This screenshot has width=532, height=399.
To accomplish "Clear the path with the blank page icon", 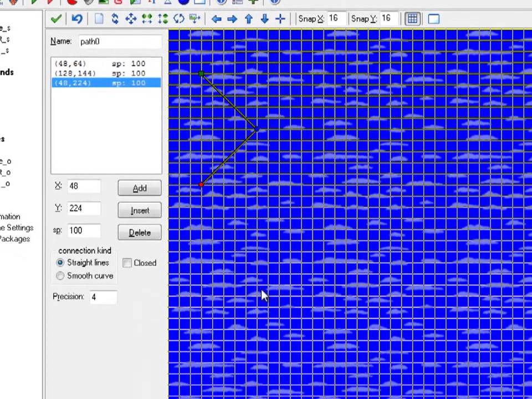I will 99,18.
